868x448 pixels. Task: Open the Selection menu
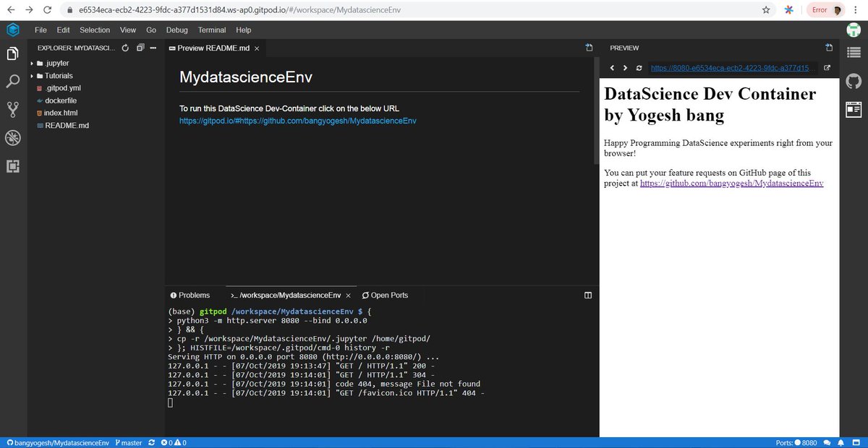pos(95,30)
